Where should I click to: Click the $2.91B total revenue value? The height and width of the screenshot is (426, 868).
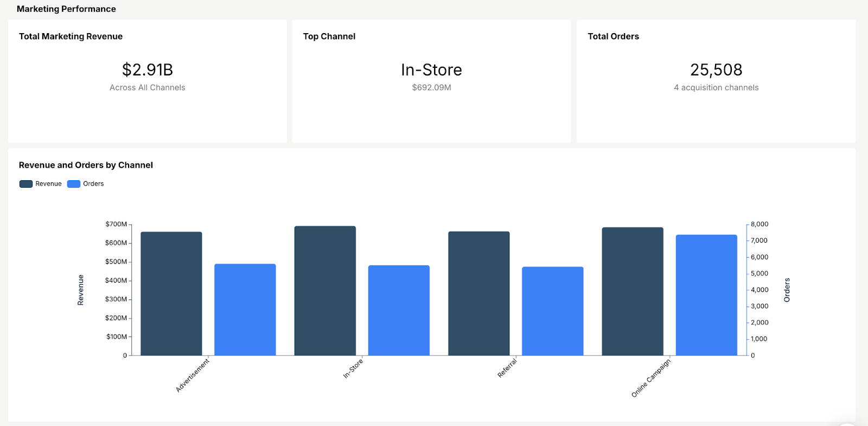148,70
